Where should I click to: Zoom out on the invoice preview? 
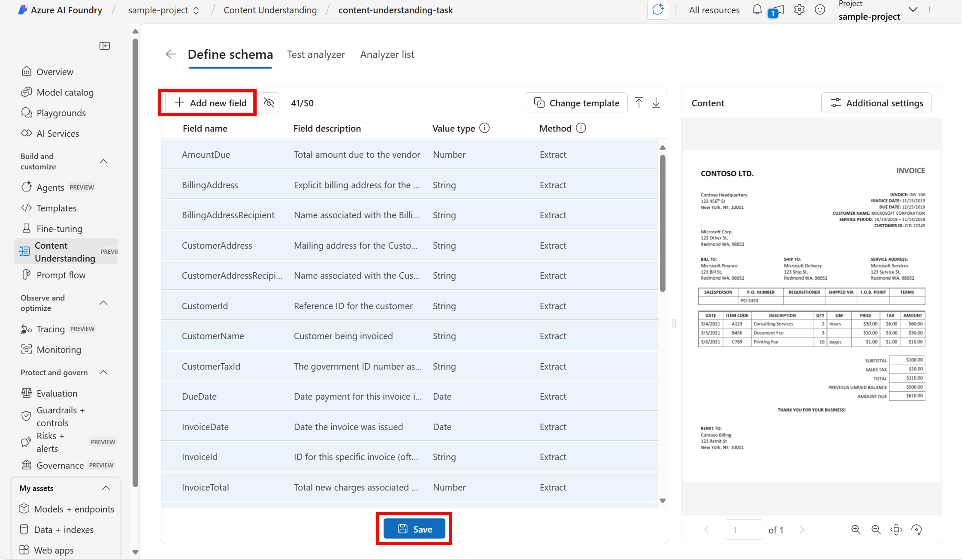click(876, 529)
